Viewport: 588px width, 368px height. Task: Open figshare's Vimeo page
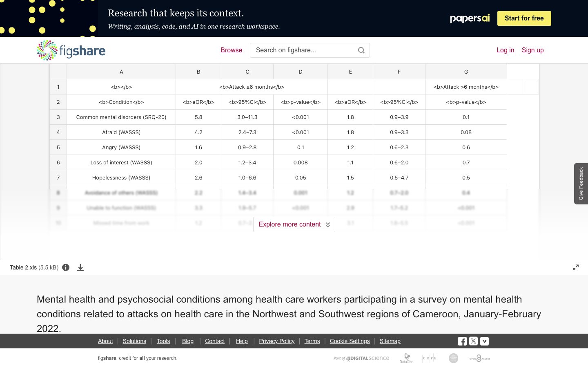(x=484, y=341)
